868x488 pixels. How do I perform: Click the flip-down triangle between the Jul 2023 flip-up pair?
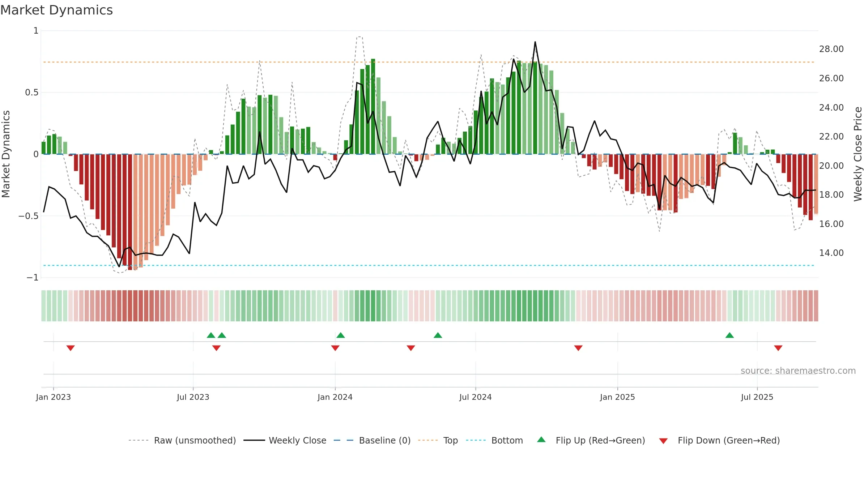(x=216, y=348)
